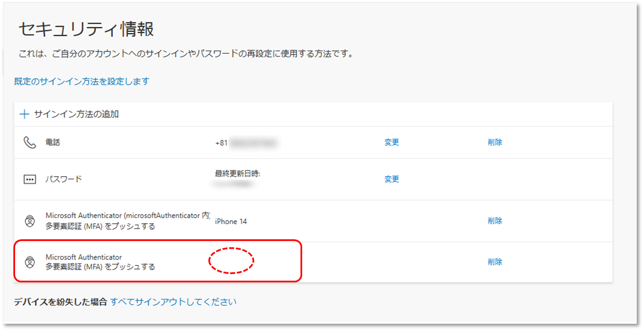Click サインイン方法の追加

pos(77,114)
